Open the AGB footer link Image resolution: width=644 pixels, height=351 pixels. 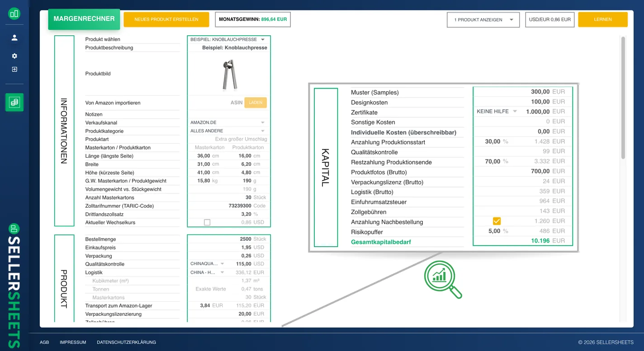[44, 342]
